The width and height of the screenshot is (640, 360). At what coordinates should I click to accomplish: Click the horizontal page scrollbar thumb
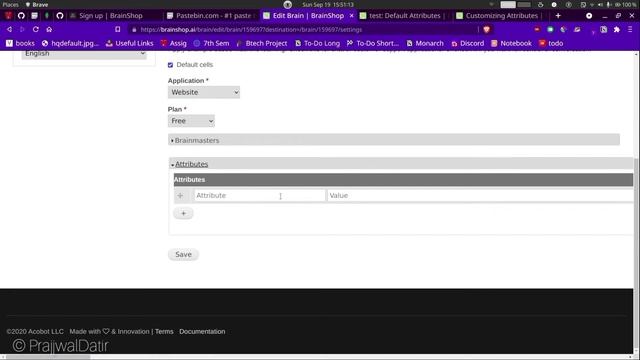pos(47,357)
